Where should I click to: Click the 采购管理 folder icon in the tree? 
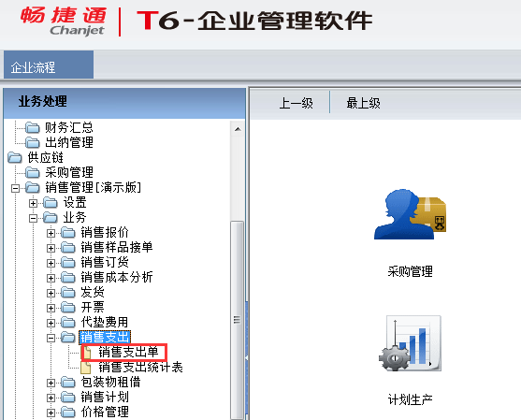32,172
